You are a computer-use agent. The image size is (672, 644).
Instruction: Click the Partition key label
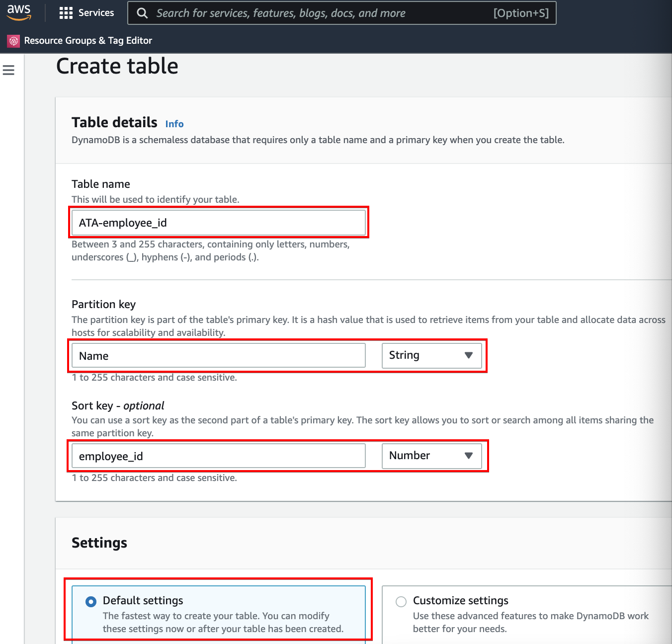point(103,304)
